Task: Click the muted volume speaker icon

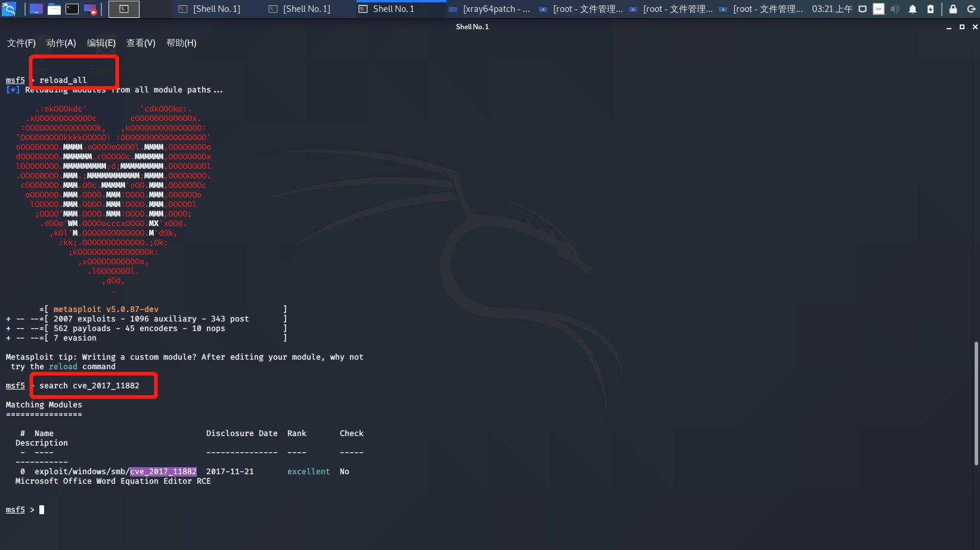Action: pos(895,9)
